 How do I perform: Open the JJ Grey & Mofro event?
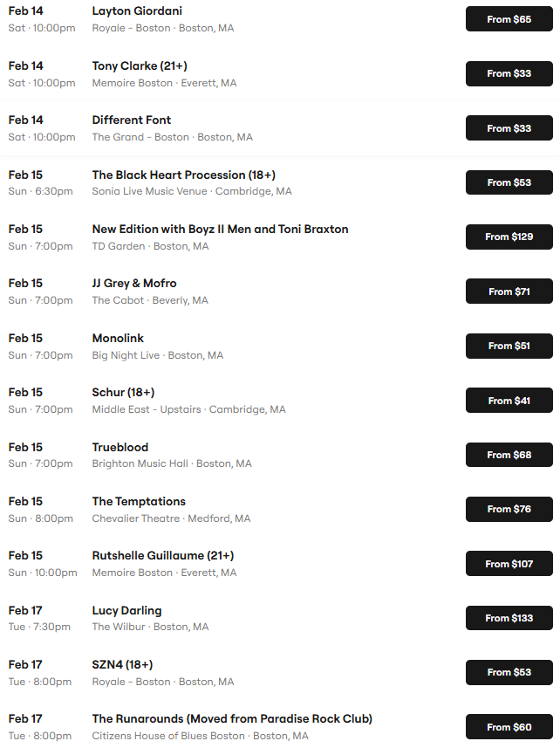pyautogui.click(x=134, y=284)
